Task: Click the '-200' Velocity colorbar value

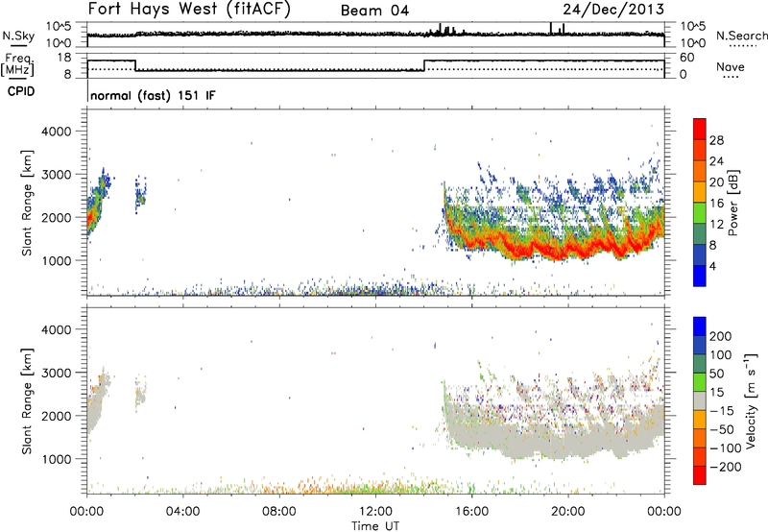Action: [726, 467]
